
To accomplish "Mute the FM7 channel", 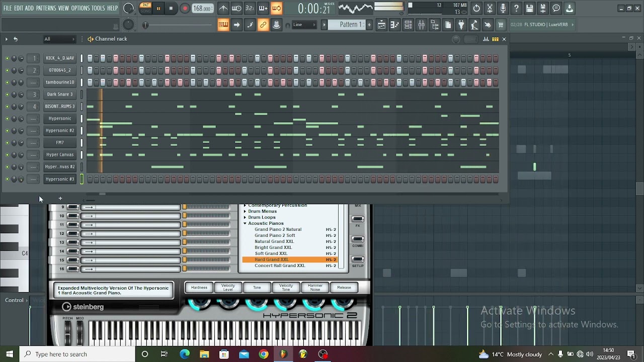I will coord(7,143).
